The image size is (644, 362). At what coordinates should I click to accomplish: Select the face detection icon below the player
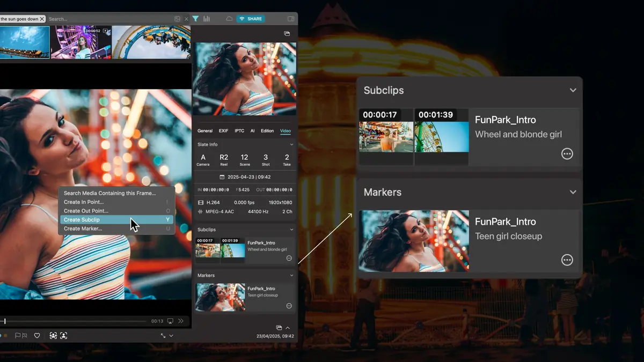point(53,335)
